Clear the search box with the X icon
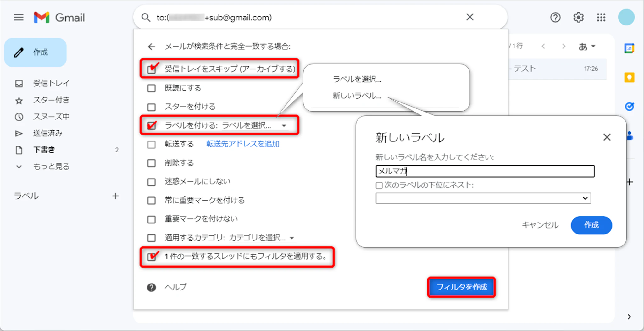The image size is (644, 331). 469,17
